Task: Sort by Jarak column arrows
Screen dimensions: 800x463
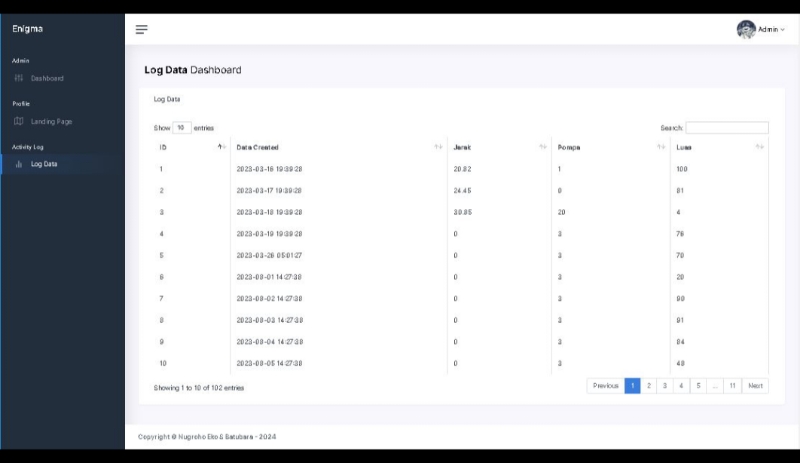Action: coord(542,147)
